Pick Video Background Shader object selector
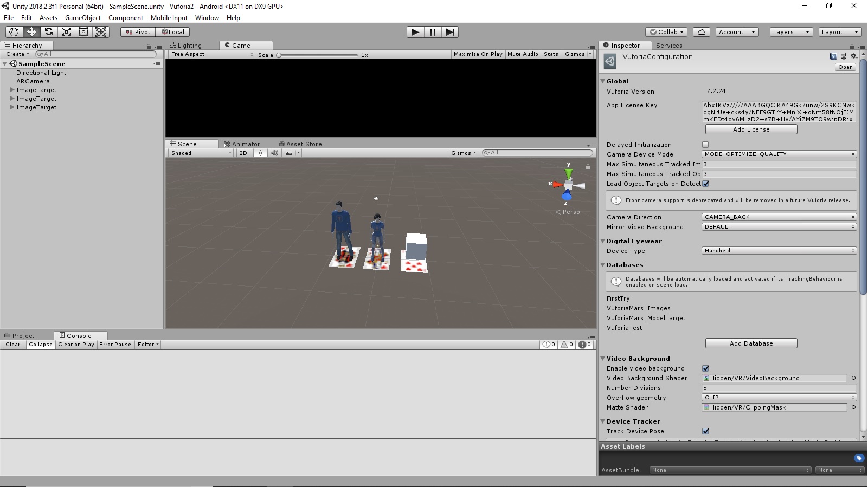This screenshot has height=487, width=868. 853,378
